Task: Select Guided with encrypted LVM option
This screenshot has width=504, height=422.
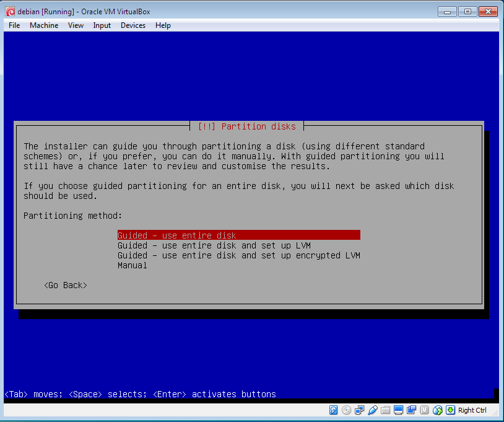Action: (239, 255)
